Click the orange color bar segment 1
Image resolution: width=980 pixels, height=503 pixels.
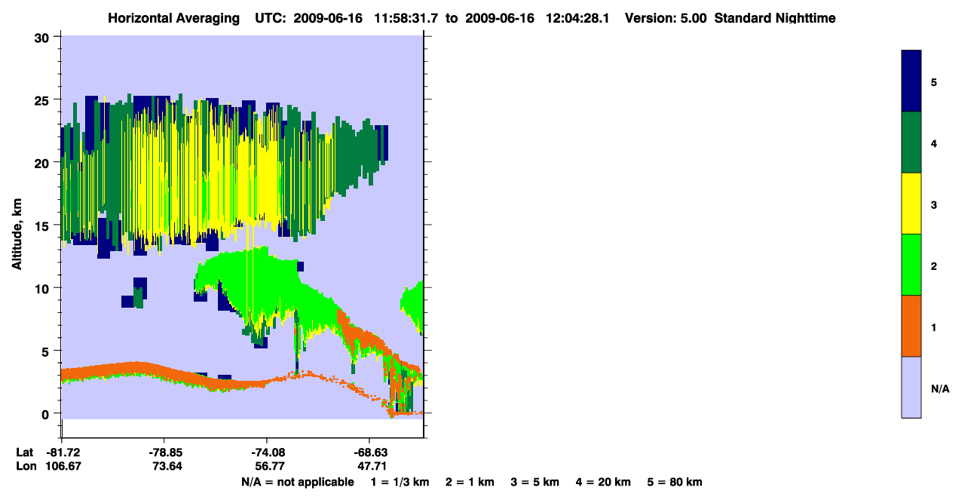click(x=911, y=326)
